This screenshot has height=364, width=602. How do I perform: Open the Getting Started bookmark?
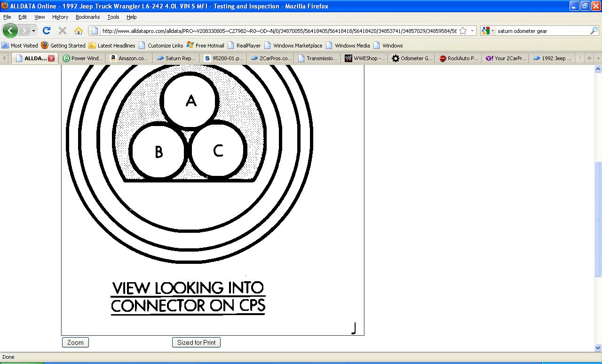tap(63, 46)
